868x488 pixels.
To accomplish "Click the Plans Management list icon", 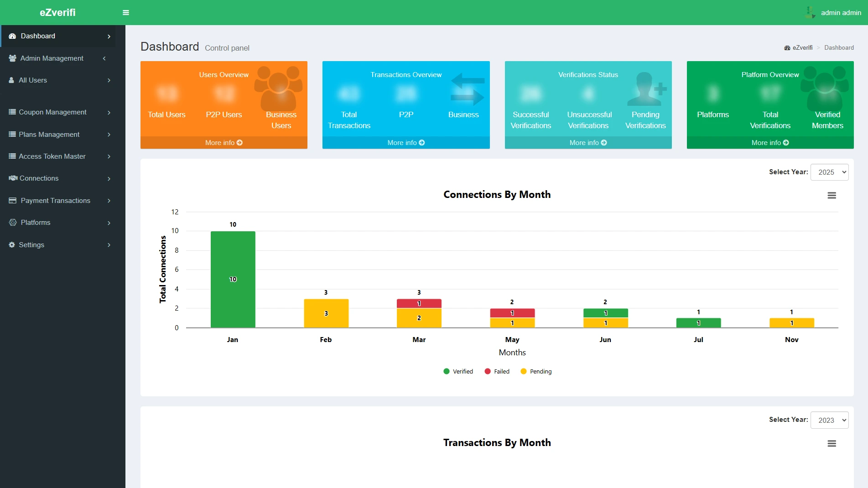I will point(12,135).
